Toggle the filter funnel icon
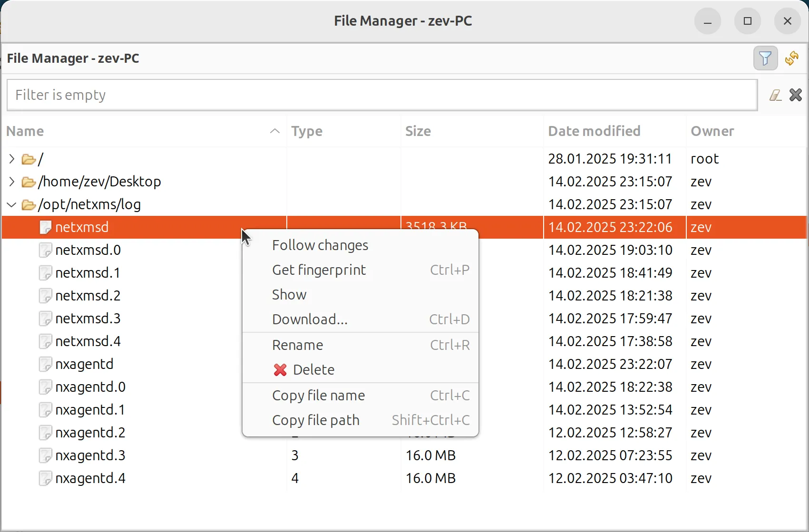 pyautogui.click(x=765, y=58)
